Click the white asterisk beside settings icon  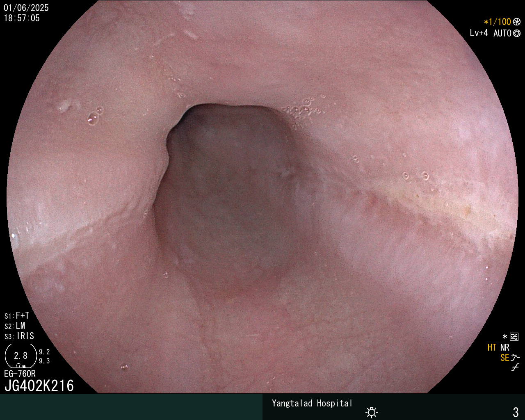[x=505, y=337]
